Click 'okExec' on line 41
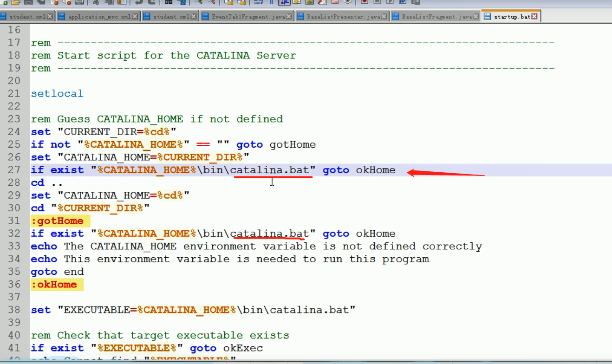Viewport: 612px width, 364px height. click(243, 348)
